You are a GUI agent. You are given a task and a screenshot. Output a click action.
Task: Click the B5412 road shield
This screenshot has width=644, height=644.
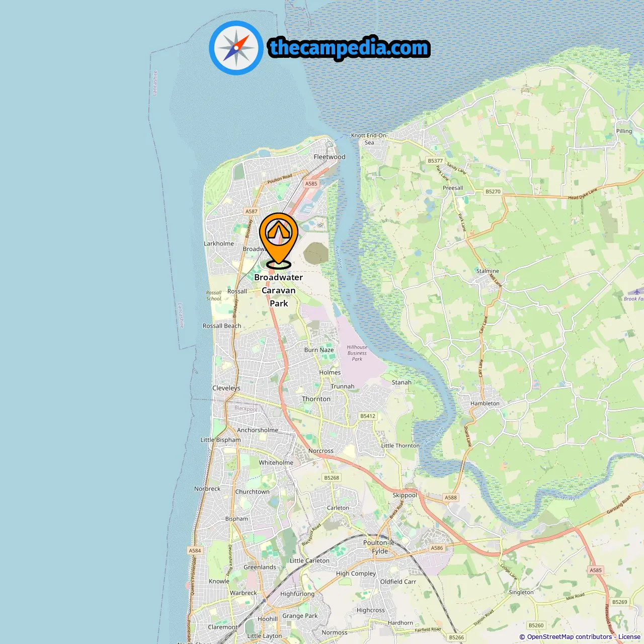point(368,416)
